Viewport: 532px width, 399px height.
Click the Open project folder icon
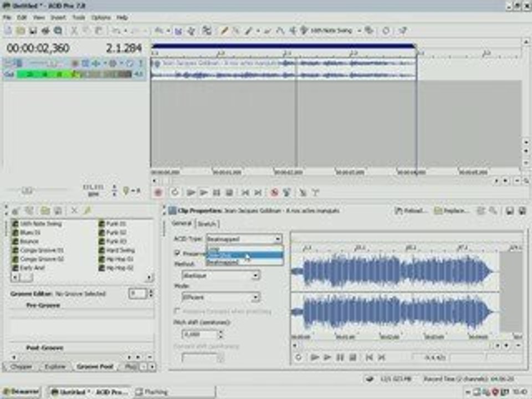21,31
